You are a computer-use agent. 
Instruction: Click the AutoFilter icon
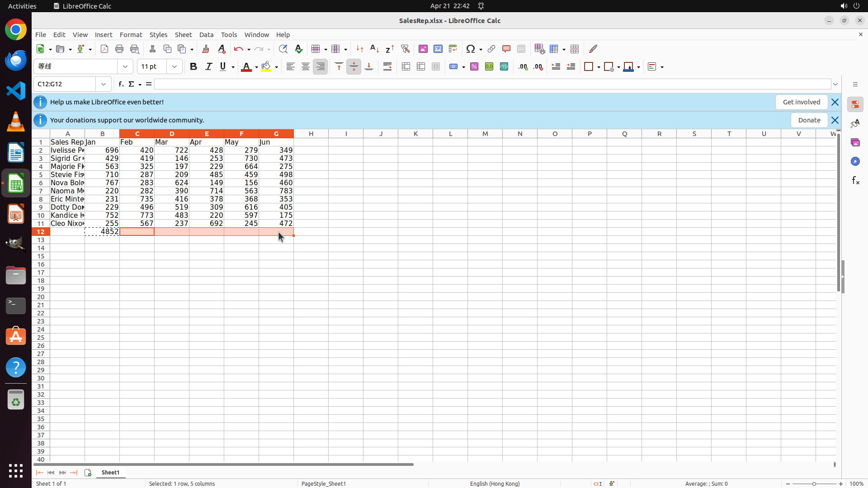[x=405, y=49]
